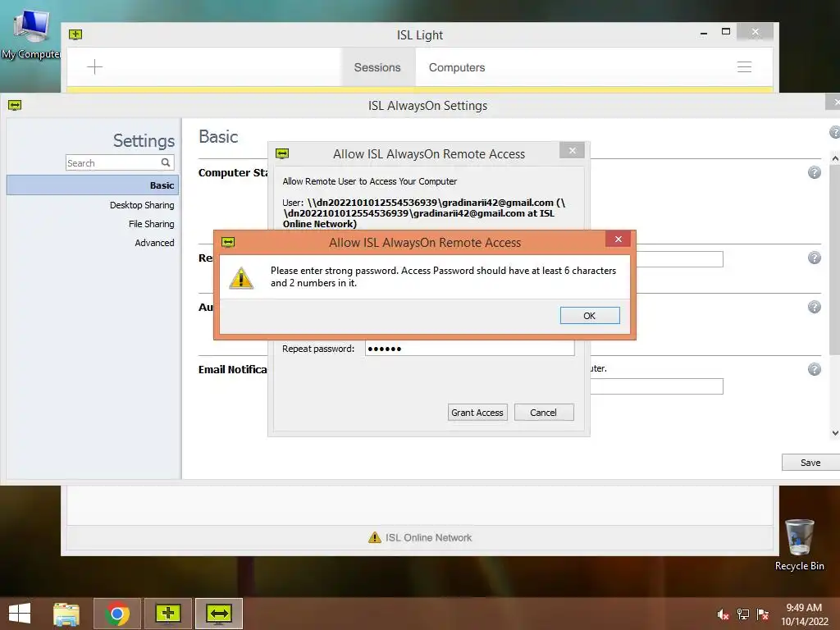Click the Repeat password field
The image size is (840, 630).
(470, 349)
